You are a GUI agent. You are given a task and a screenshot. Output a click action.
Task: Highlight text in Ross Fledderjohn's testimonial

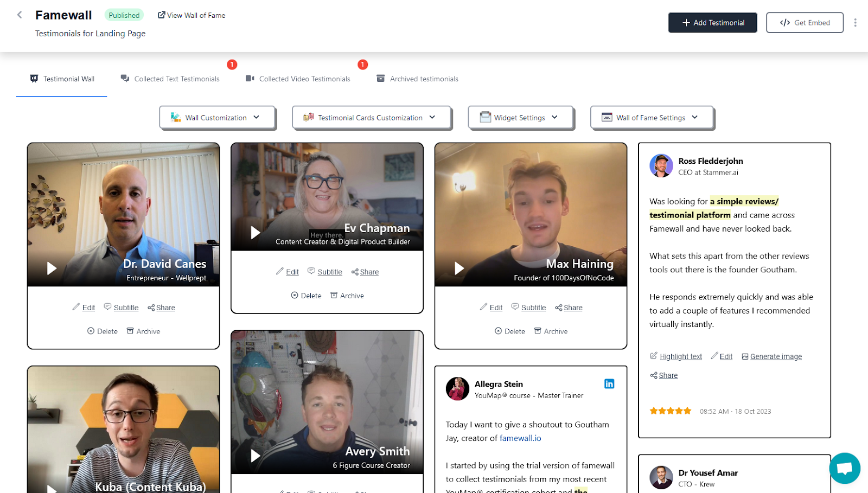coord(680,356)
